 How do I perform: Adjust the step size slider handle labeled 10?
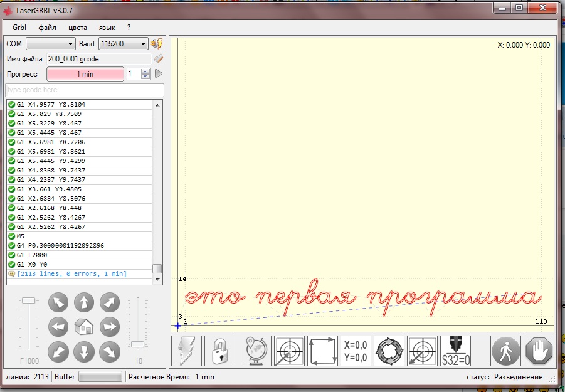tap(137, 344)
